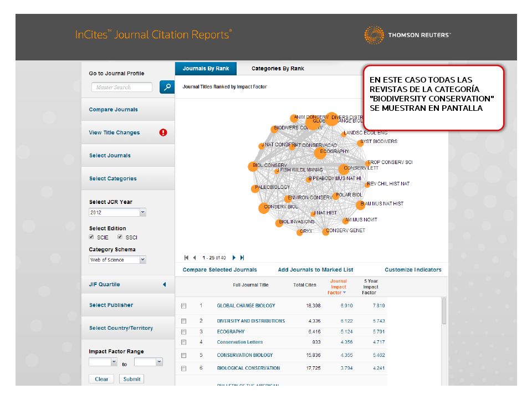Go to the next results page
The width and height of the screenshot is (532, 399).
click(234, 258)
